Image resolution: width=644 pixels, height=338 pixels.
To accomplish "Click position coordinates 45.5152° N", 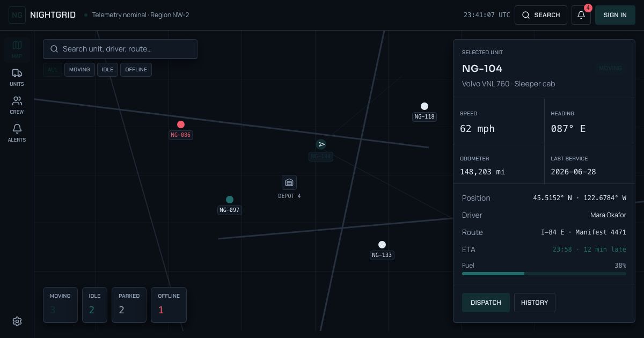I will pos(580,198).
